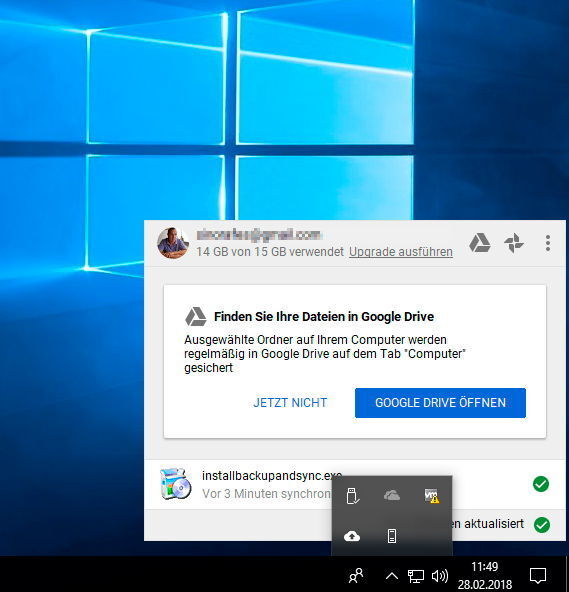
Task: Open the three-dot settings menu
Action: point(547,243)
